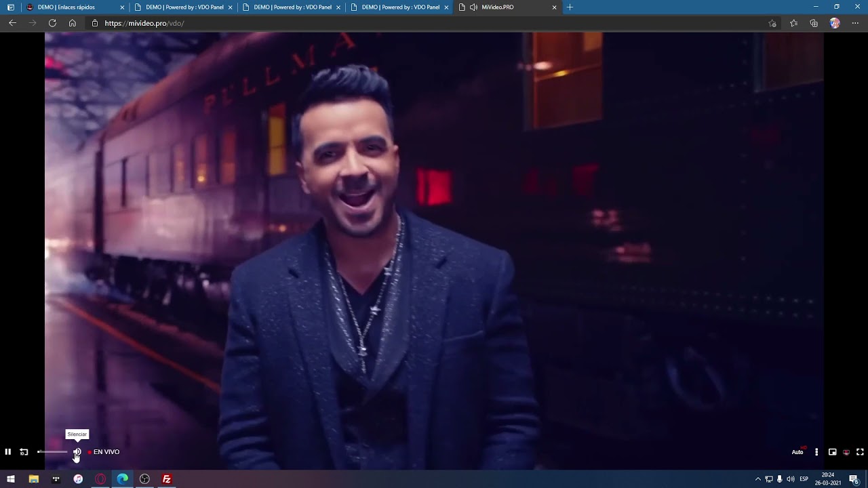Open the browser profile avatar
The image size is (868, 488).
835,23
